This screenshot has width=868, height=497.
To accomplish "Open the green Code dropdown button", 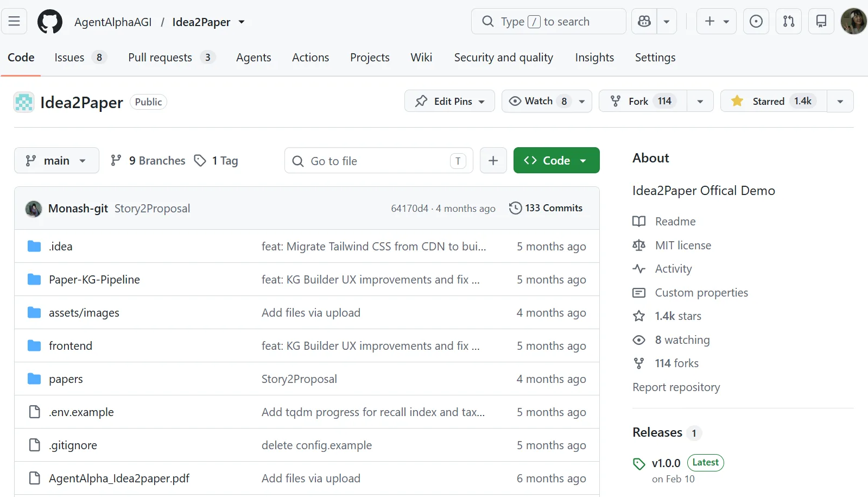I will tap(556, 160).
